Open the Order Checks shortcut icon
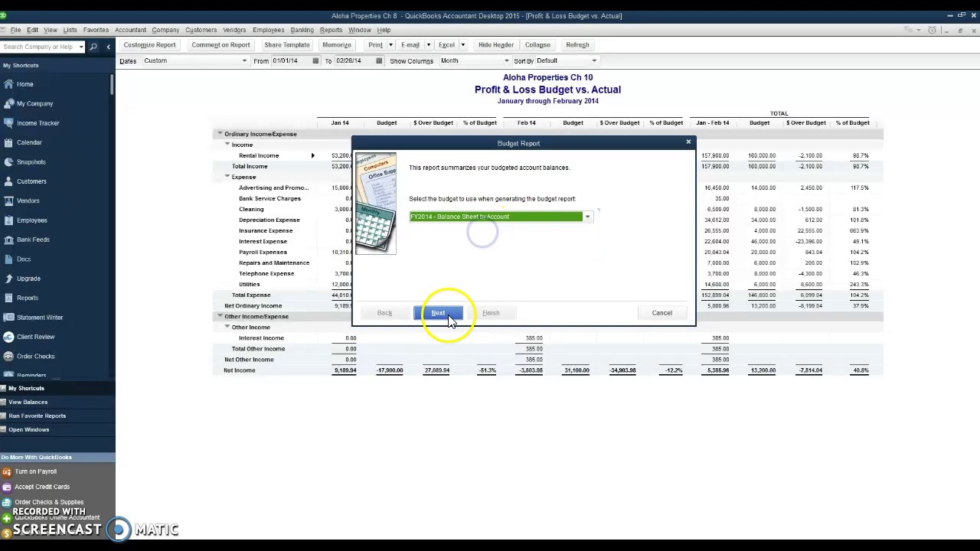This screenshot has height=551, width=980. [x=8, y=357]
